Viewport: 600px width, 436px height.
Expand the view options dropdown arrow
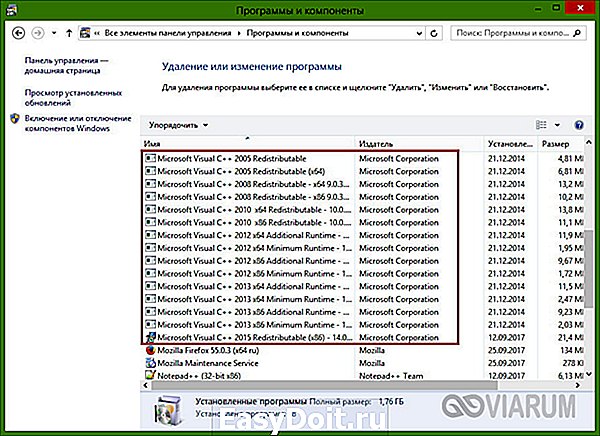coord(557,125)
